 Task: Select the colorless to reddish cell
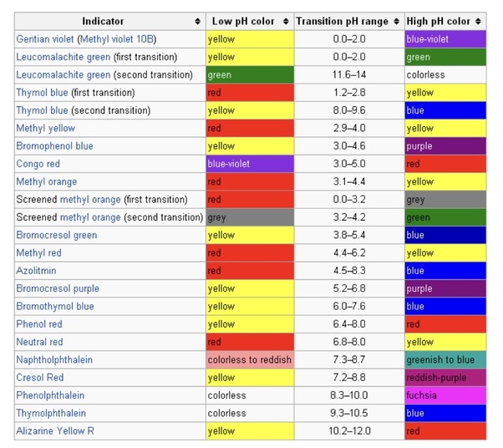tap(249, 360)
